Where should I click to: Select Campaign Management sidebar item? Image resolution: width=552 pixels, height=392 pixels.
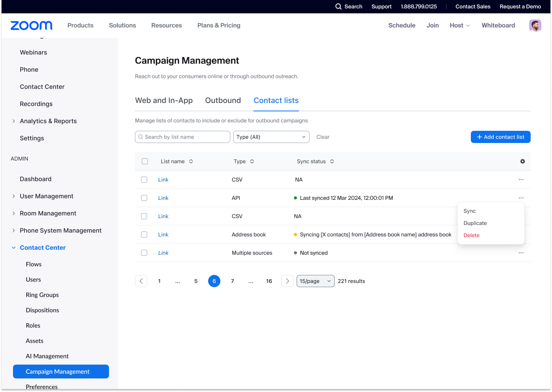pyautogui.click(x=61, y=371)
